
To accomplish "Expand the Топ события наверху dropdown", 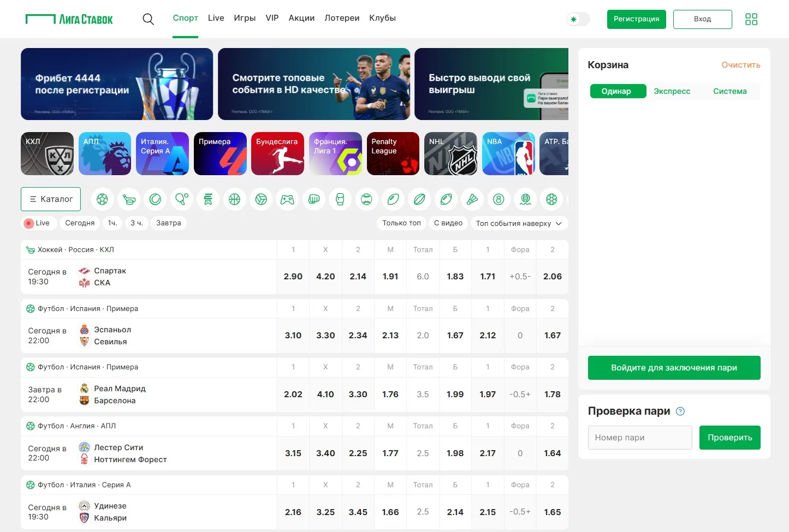I will coord(519,223).
